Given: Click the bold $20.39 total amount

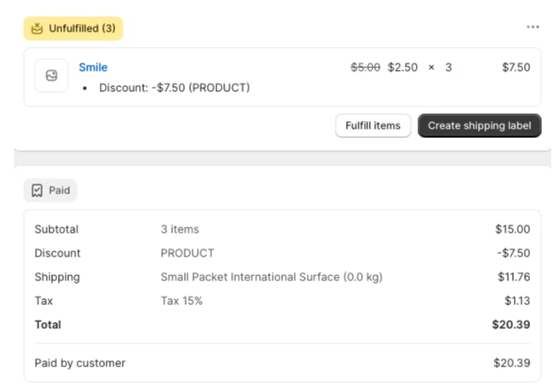Looking at the screenshot, I should [511, 325].
